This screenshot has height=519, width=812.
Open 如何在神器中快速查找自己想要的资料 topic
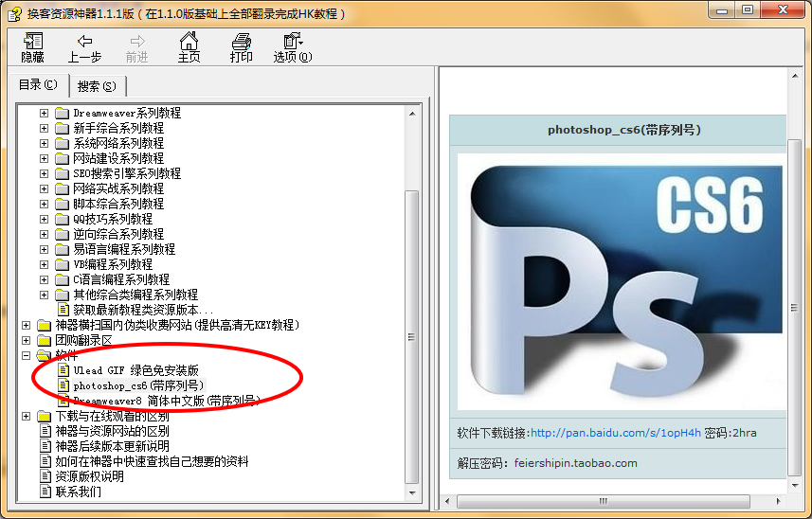(x=152, y=461)
